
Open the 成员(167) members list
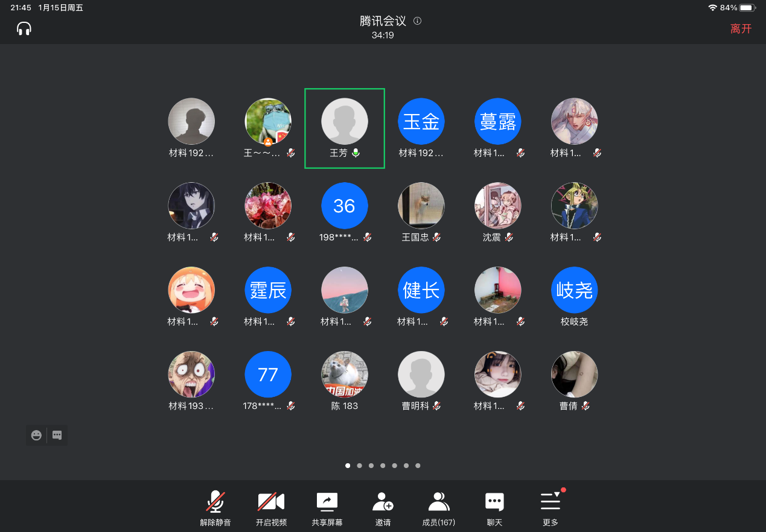point(439,508)
